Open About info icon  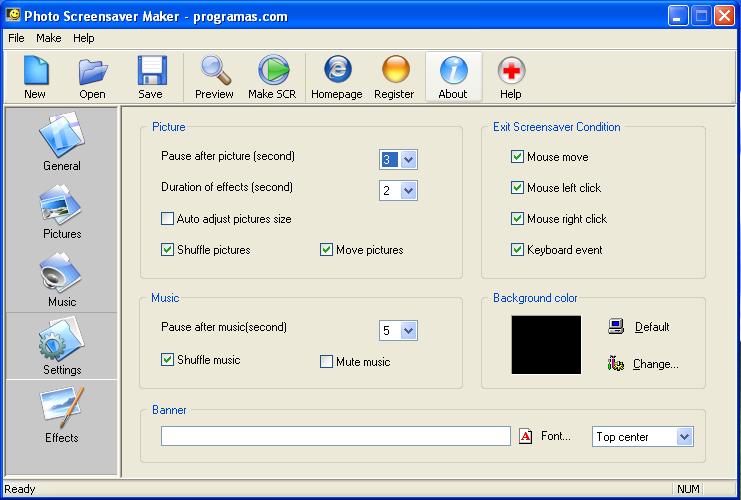pos(453,70)
